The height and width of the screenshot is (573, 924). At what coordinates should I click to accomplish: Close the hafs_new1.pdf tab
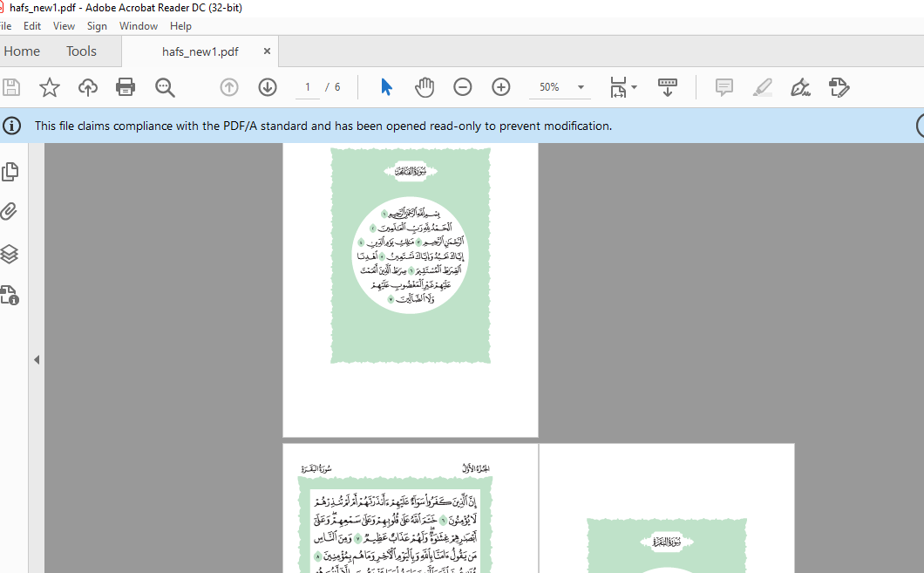pyautogui.click(x=267, y=51)
